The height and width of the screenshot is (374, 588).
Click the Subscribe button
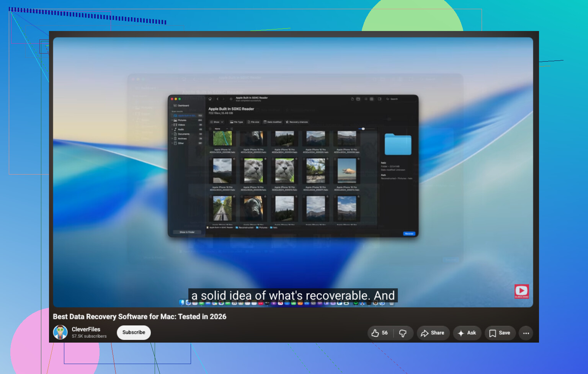pos(134,332)
